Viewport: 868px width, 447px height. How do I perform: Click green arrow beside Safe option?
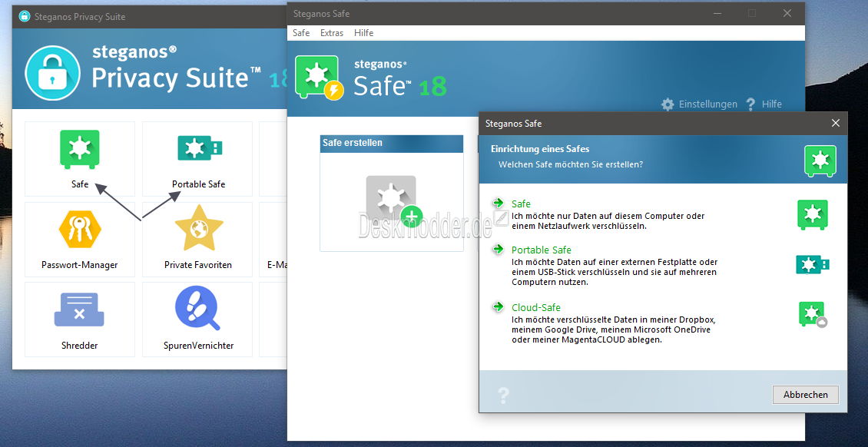(x=499, y=203)
